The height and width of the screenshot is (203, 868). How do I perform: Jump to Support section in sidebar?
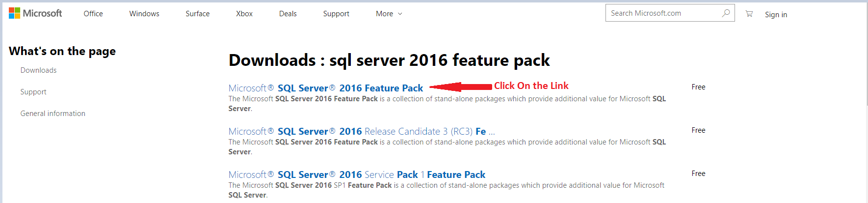coord(33,92)
